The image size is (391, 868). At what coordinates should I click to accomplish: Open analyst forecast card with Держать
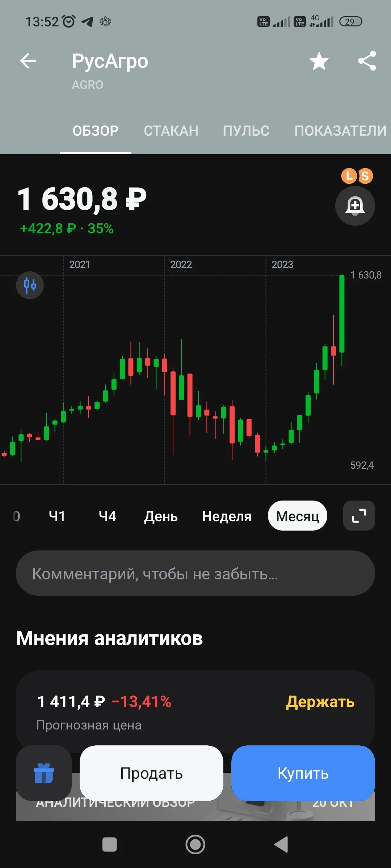tap(195, 711)
